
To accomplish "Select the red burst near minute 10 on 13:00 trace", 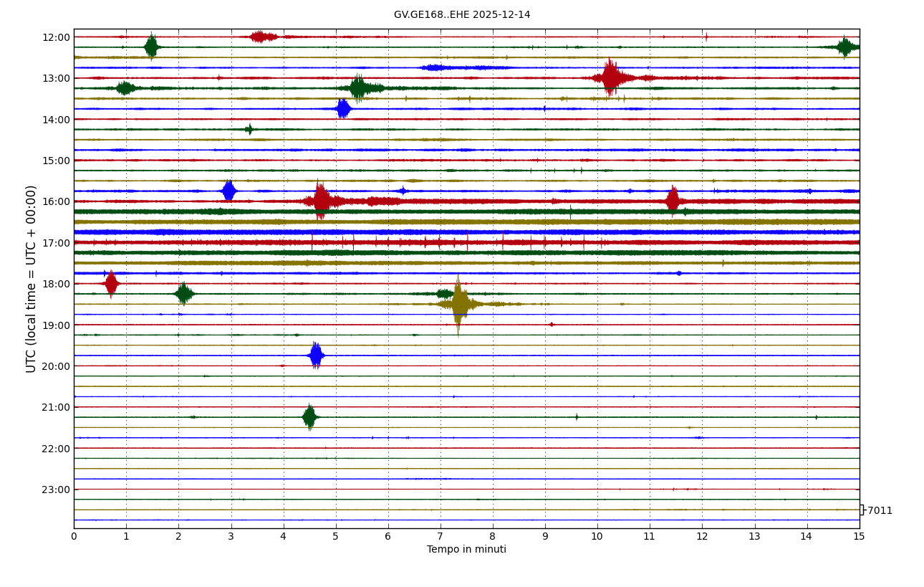I will pyautogui.click(x=610, y=77).
